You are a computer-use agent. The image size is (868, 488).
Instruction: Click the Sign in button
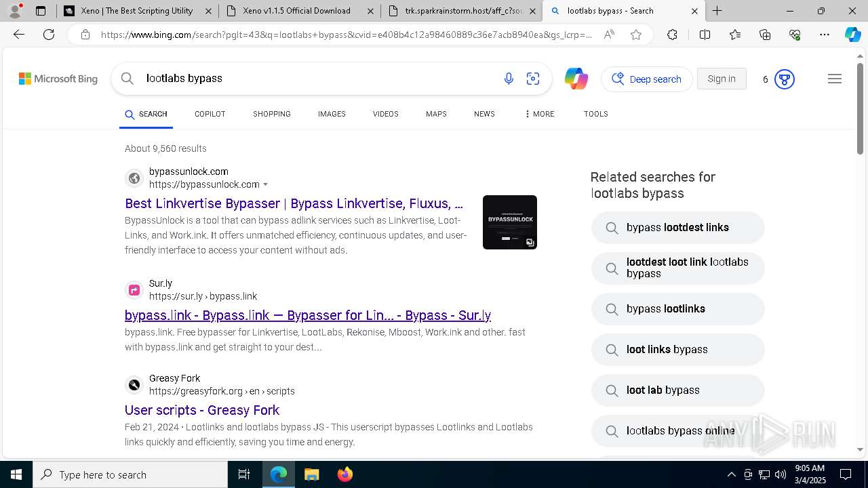[722, 79]
